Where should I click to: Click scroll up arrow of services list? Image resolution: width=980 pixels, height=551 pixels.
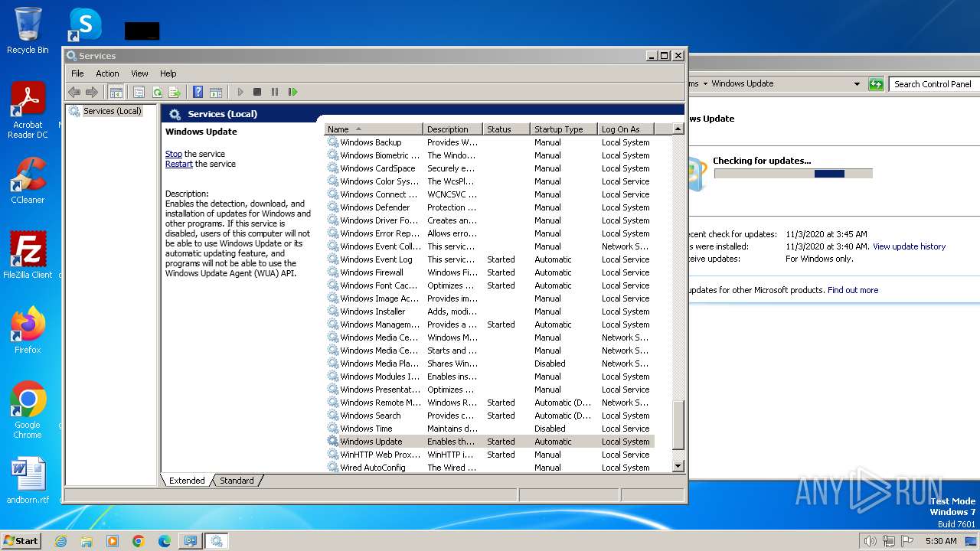pyautogui.click(x=678, y=129)
